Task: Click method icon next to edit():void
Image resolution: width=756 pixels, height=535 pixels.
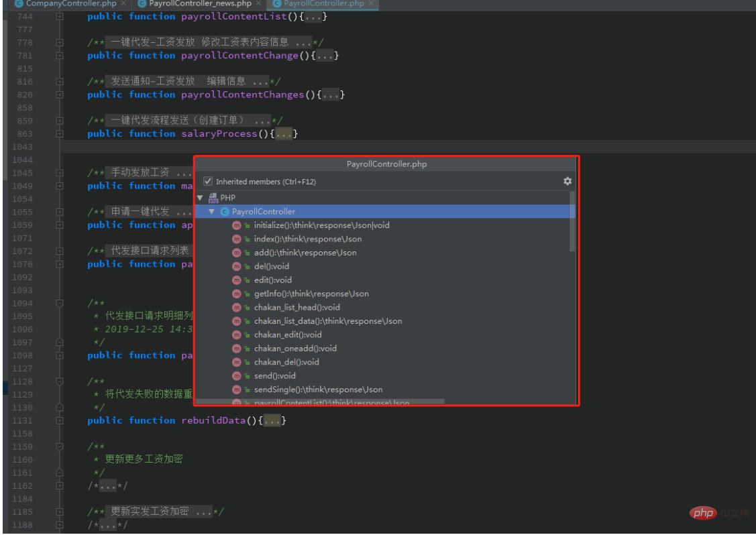Action: (236, 280)
